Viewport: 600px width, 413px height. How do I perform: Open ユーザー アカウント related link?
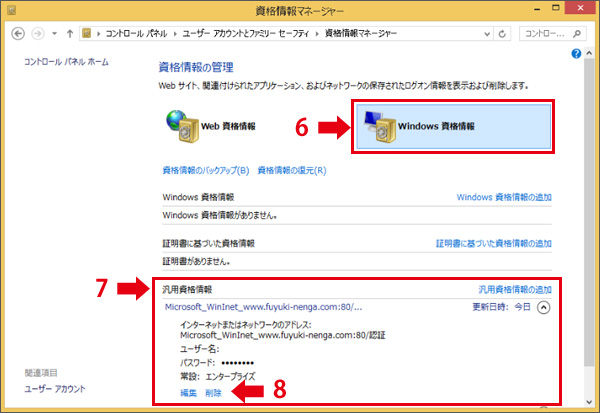click(x=55, y=389)
